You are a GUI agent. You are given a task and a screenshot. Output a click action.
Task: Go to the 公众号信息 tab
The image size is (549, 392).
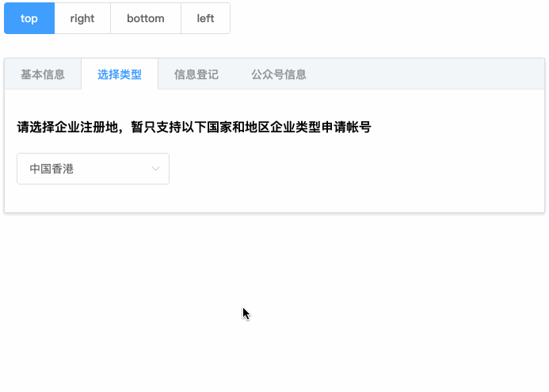point(279,74)
